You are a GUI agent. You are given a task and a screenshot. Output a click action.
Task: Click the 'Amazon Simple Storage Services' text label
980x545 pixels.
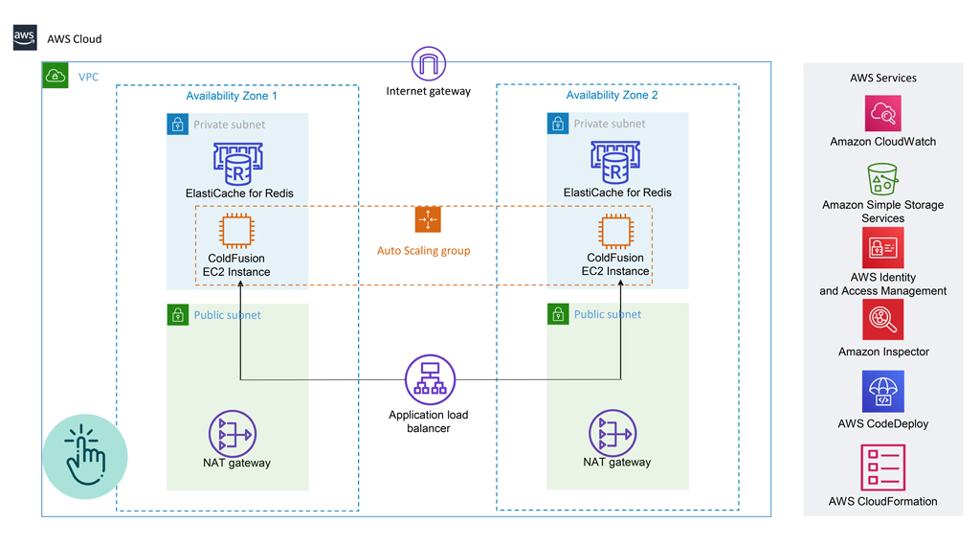883,212
